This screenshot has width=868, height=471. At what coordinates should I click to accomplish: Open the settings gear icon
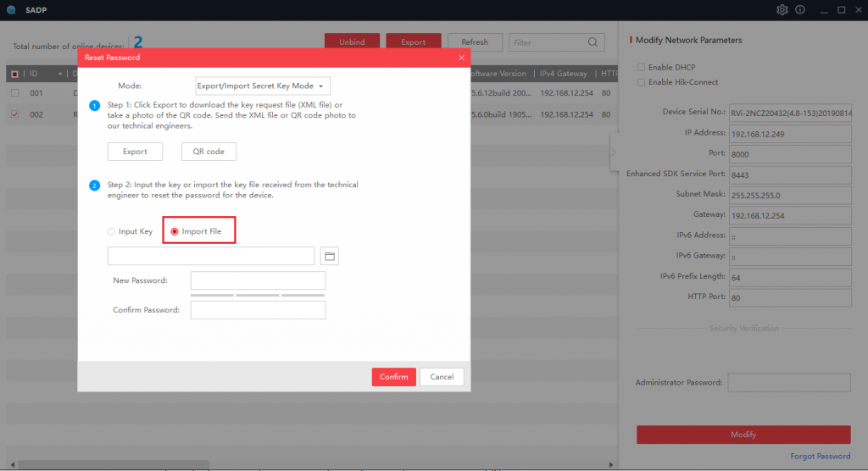coord(782,10)
